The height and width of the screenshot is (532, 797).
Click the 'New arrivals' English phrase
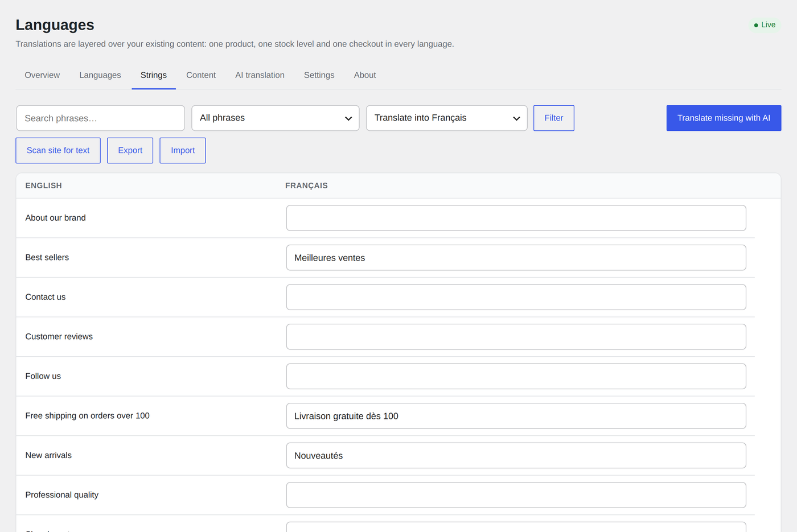pos(48,455)
